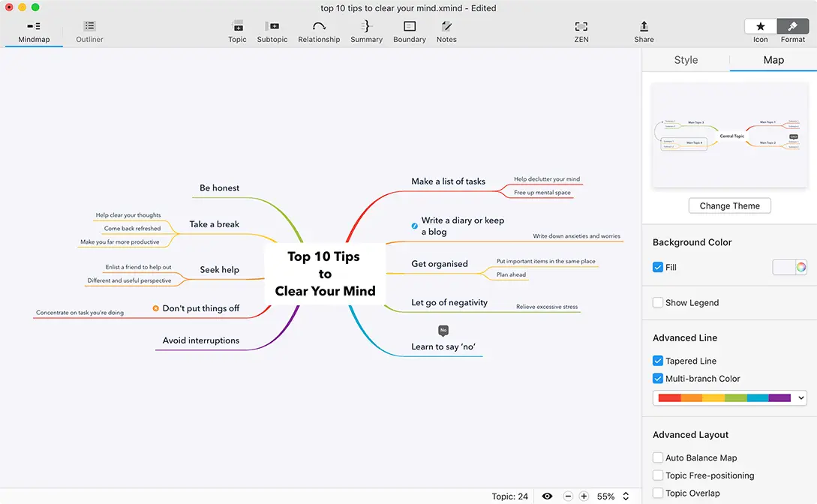Expand the multi-branch color palette dropdown

800,397
